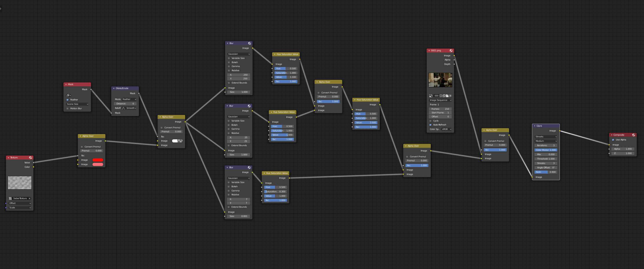Collapse the Glare node with its triangle
Image resolution: width=644 pixels, height=269 pixels.
click(535, 126)
